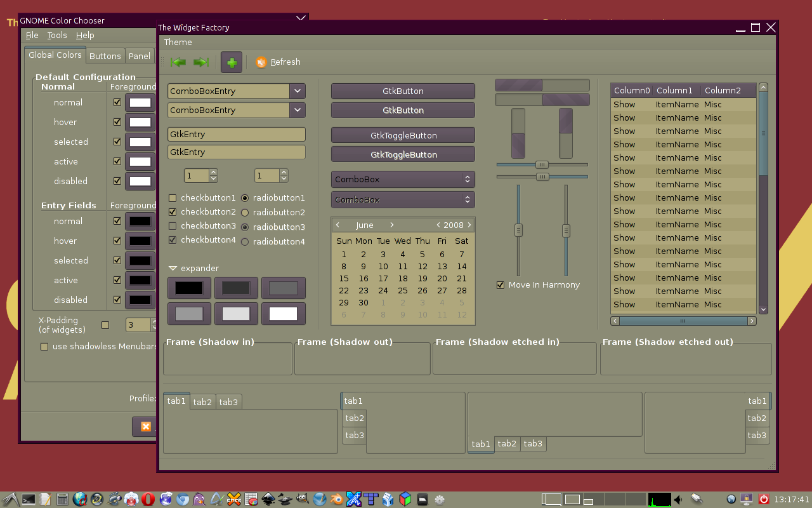Open the second ComboBoxEntry dropdown arrow

coord(298,110)
